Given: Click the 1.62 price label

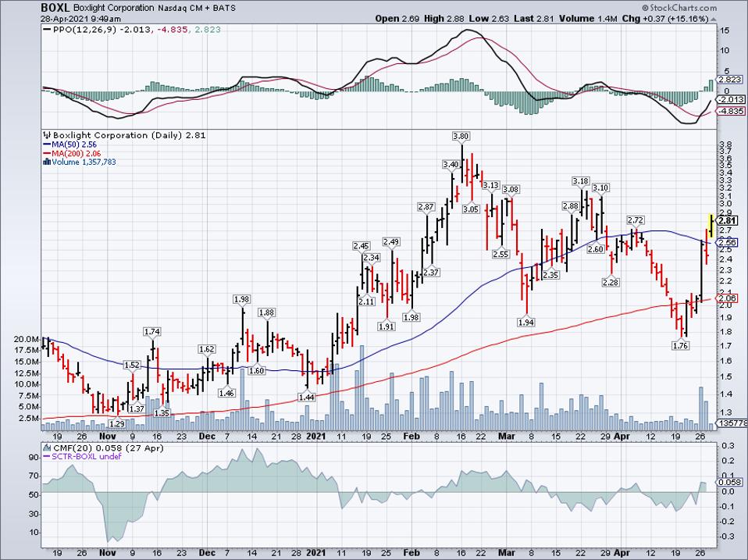Looking at the screenshot, I should (x=207, y=349).
